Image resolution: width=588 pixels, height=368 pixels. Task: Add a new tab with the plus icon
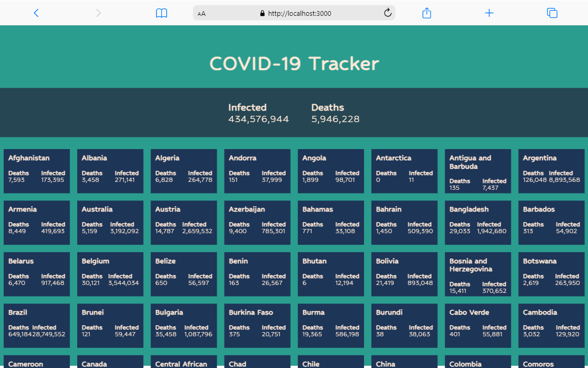tap(489, 13)
